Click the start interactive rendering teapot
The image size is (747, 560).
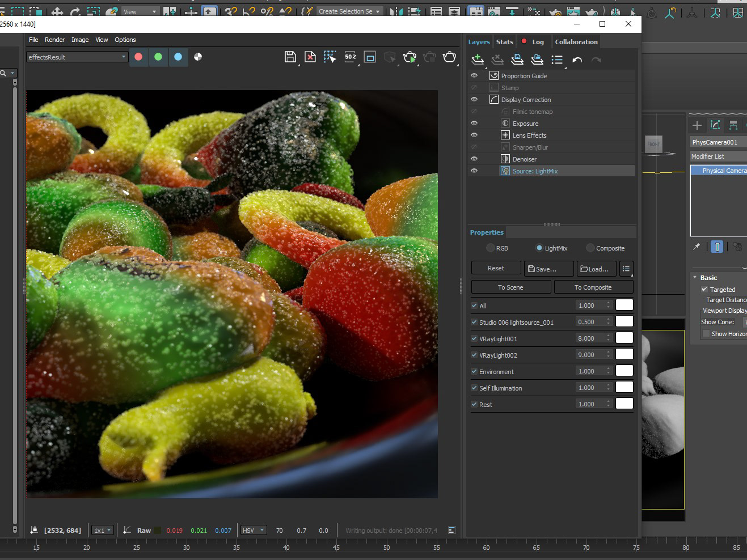click(x=409, y=57)
